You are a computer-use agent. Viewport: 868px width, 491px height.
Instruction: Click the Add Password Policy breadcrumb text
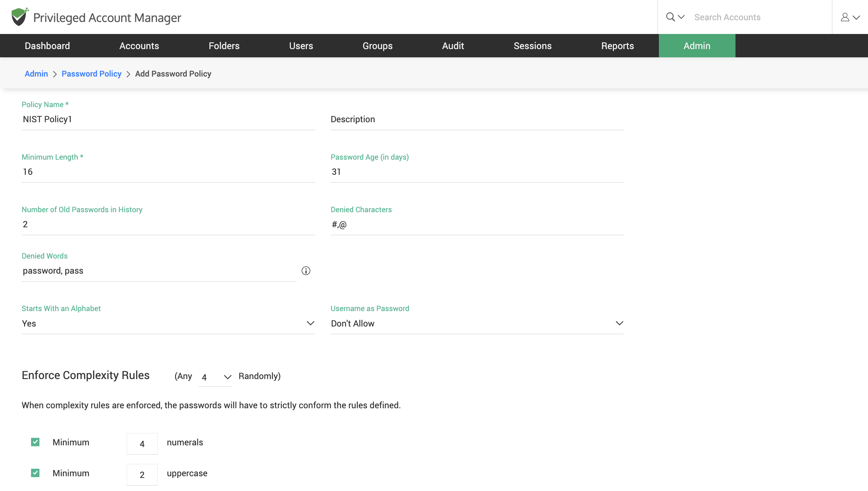click(x=173, y=74)
